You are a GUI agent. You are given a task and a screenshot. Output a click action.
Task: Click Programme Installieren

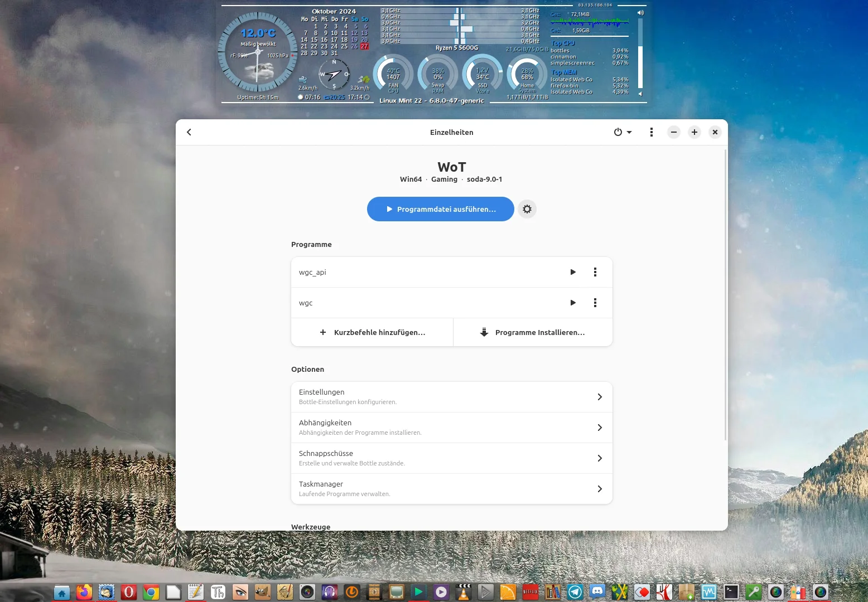pos(533,332)
